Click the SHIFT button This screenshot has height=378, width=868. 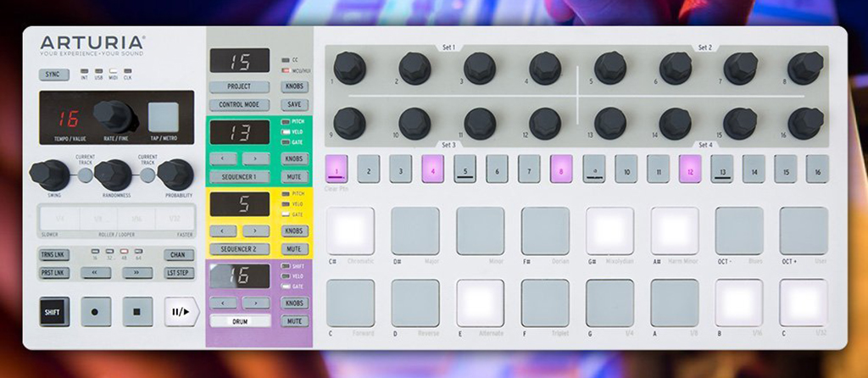tap(54, 312)
